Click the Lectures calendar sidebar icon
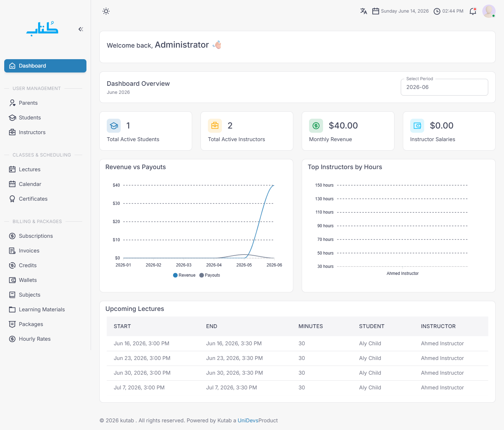 tap(12, 169)
